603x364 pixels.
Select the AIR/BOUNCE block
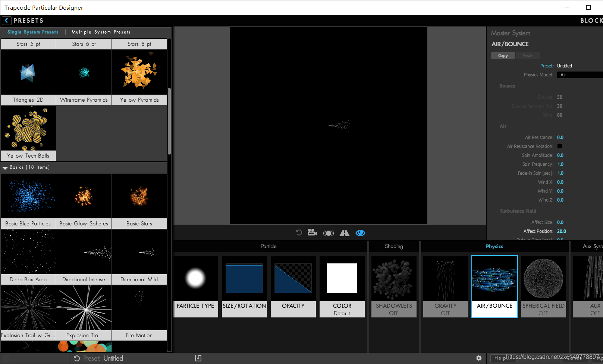(494, 287)
